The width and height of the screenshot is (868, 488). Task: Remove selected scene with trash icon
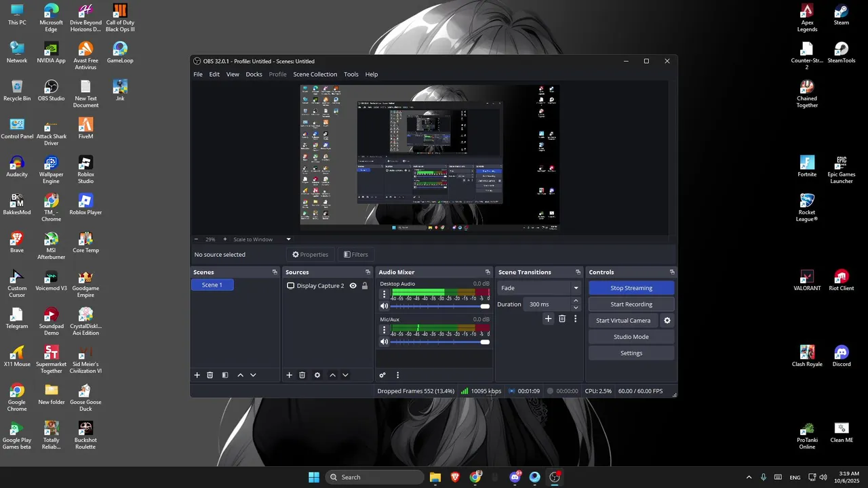coord(210,375)
